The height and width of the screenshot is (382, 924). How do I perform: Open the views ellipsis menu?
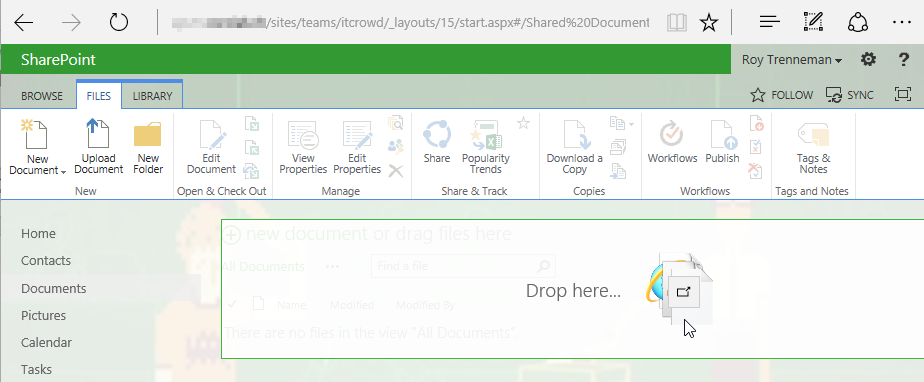[332, 266]
